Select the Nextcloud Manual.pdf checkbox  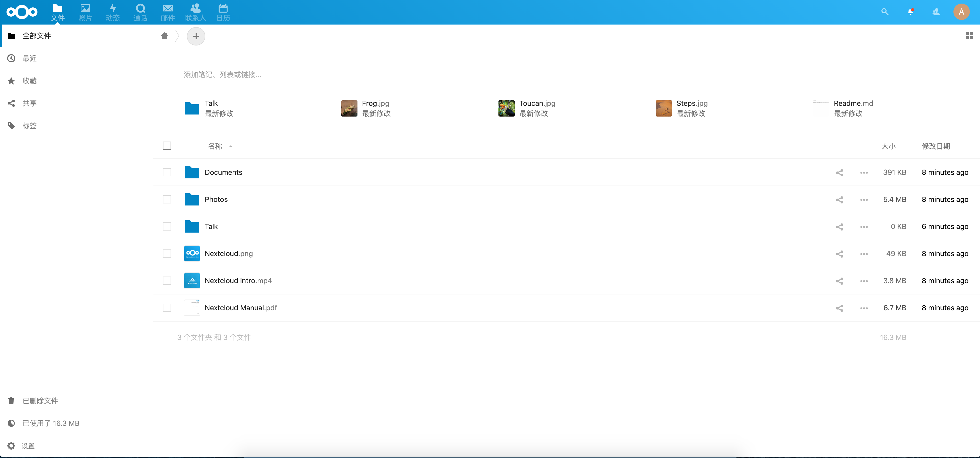click(x=167, y=308)
